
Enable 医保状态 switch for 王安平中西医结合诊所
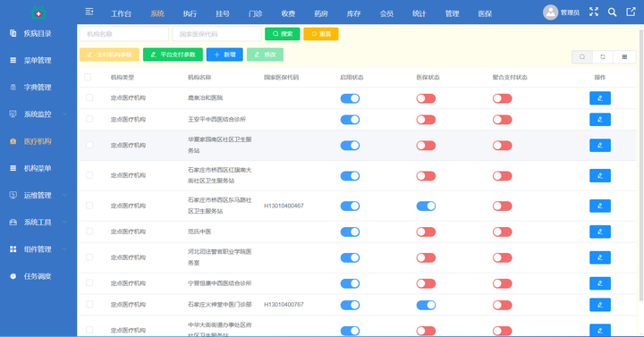426,120
